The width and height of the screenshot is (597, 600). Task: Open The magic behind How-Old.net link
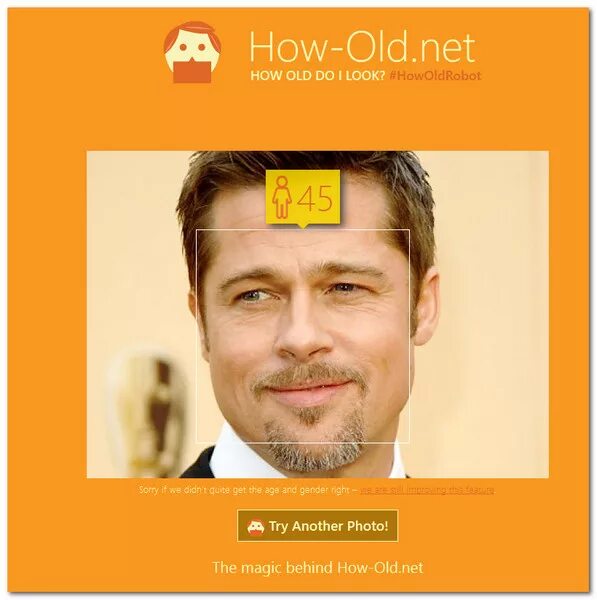[318, 567]
